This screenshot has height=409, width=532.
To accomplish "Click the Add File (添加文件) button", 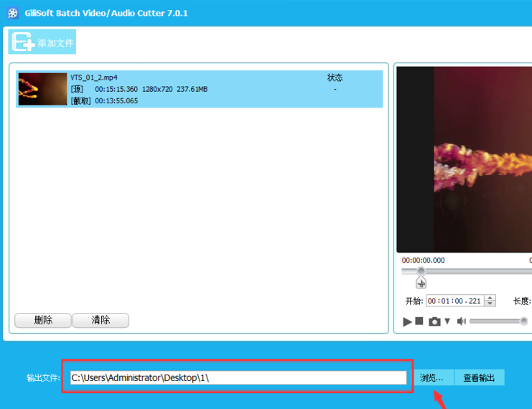I will tap(42, 42).
